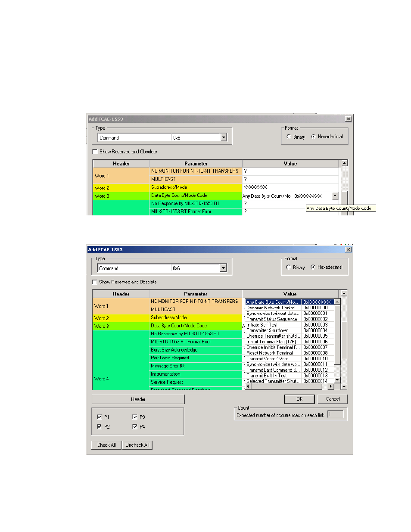Viewport: 411px width, 532px height.
Task: Click the Parameter column header in bottom dialog
Action: pyautogui.click(x=196, y=294)
